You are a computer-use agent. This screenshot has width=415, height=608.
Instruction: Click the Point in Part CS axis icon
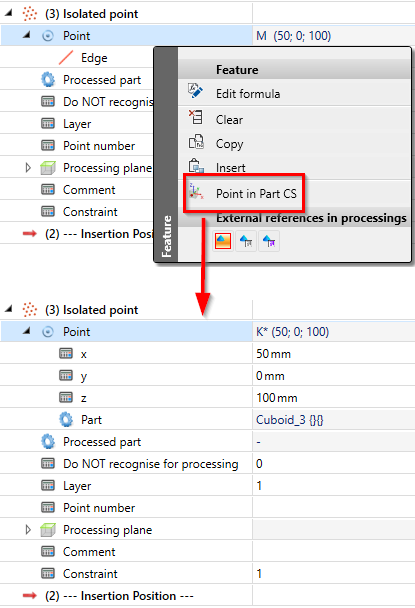click(x=196, y=192)
